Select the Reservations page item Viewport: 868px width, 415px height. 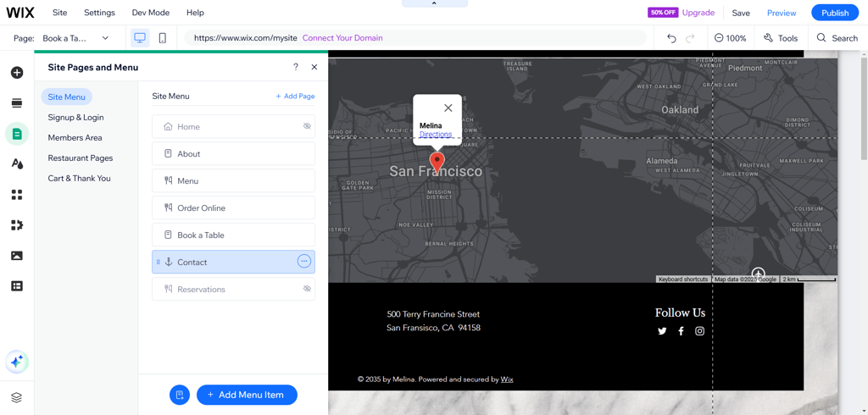(x=234, y=289)
